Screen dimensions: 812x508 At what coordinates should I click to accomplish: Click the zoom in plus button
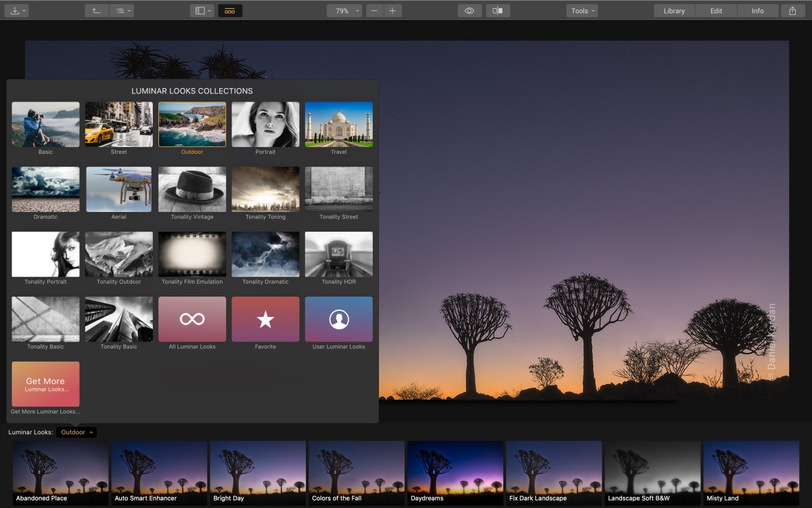[x=392, y=11]
